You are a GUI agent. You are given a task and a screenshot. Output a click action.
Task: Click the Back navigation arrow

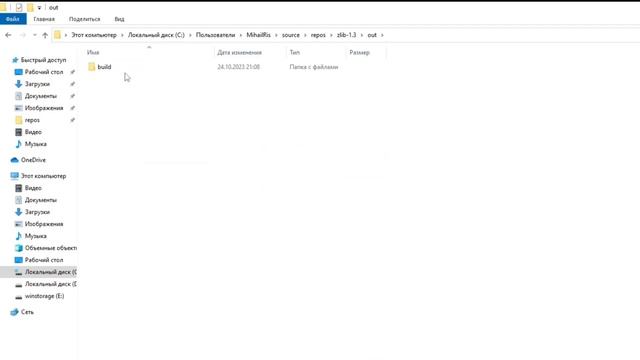coord(8,35)
